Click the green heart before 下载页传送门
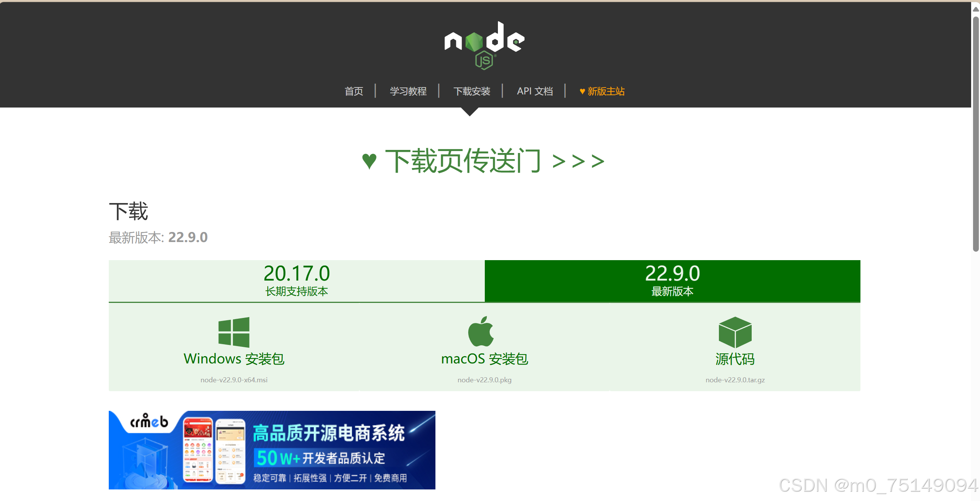 [x=369, y=161]
